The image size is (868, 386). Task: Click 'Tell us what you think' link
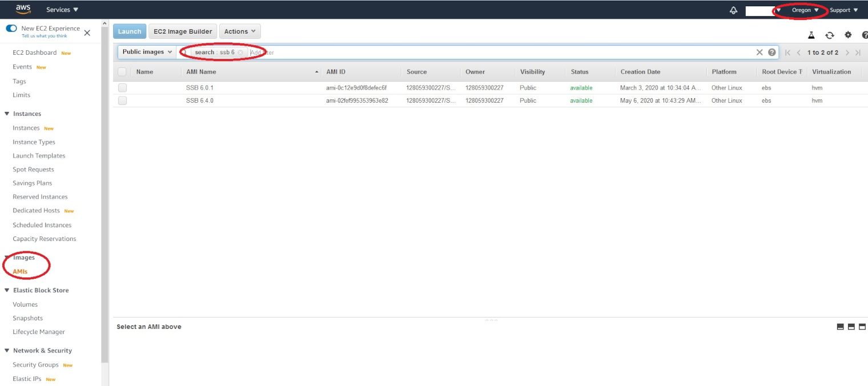tap(45, 36)
